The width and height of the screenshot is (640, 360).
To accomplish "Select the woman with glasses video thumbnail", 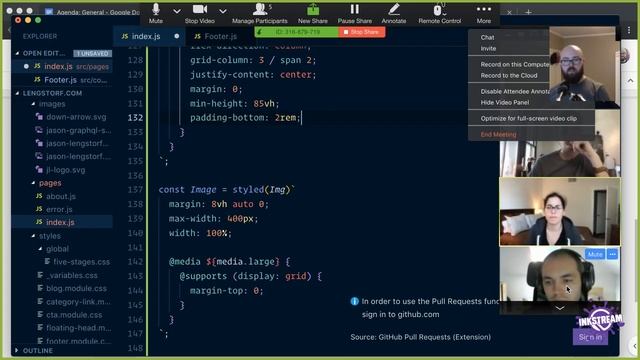I will pyautogui.click(x=560, y=212).
